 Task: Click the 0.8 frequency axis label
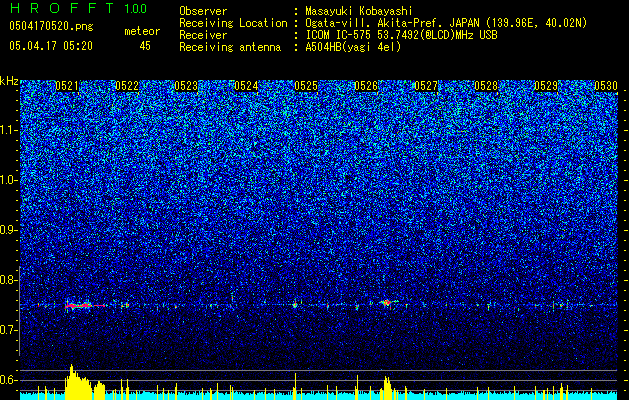point(9,280)
